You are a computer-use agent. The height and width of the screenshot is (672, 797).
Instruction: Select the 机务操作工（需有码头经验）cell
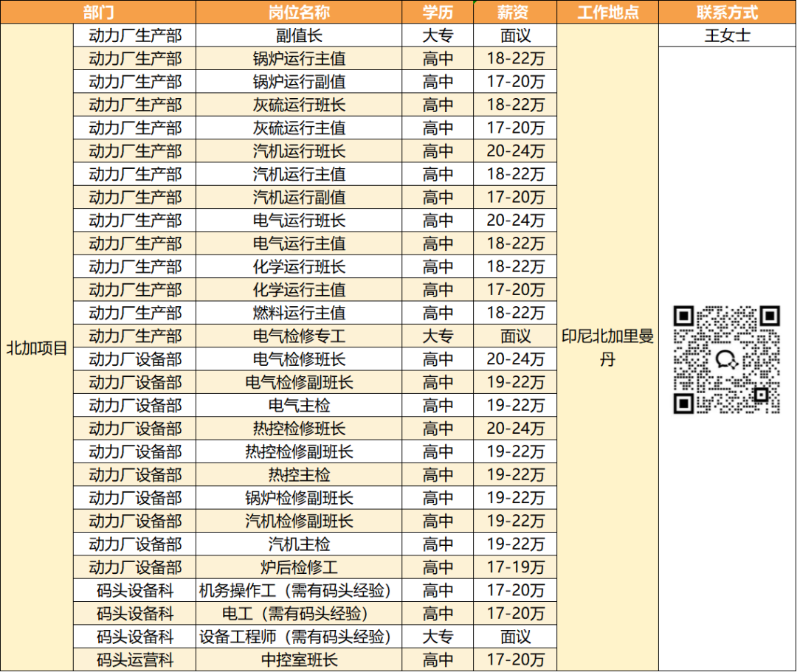pos(299,590)
